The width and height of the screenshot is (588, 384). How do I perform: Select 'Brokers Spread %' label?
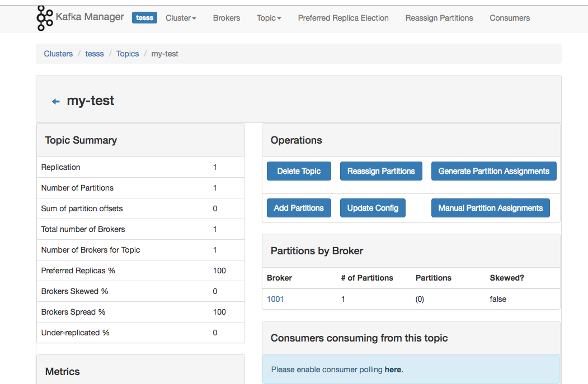73,312
